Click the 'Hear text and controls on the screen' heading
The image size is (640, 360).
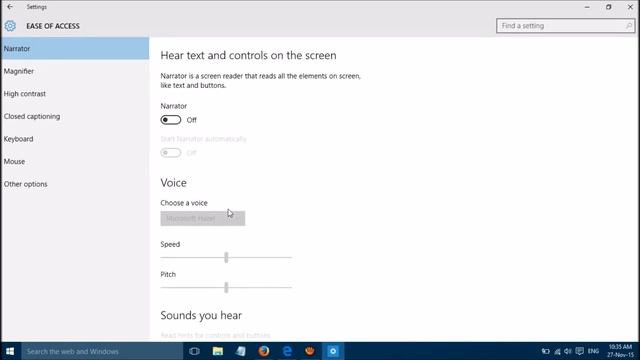coord(248,55)
